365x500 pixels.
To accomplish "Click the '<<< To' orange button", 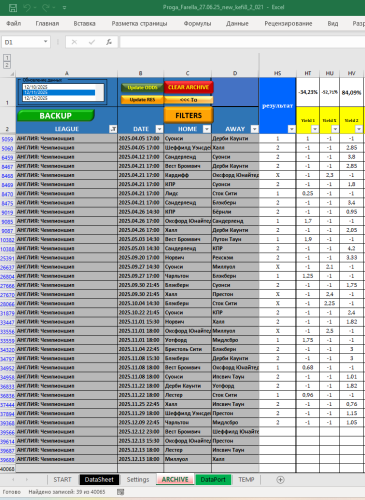I will [188, 100].
